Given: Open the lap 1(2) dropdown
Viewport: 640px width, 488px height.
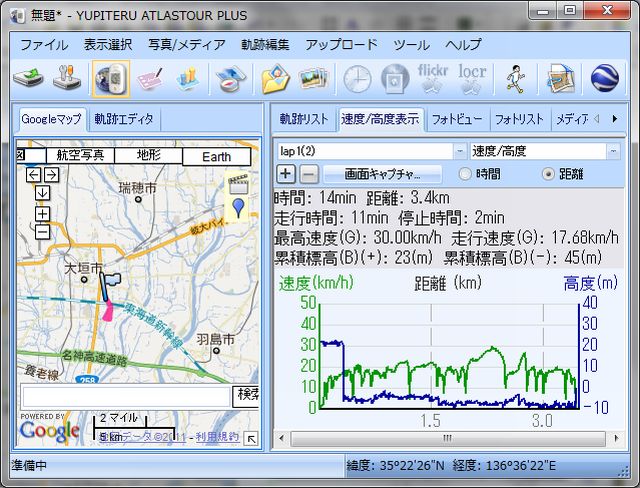Looking at the screenshot, I should pos(460,151).
